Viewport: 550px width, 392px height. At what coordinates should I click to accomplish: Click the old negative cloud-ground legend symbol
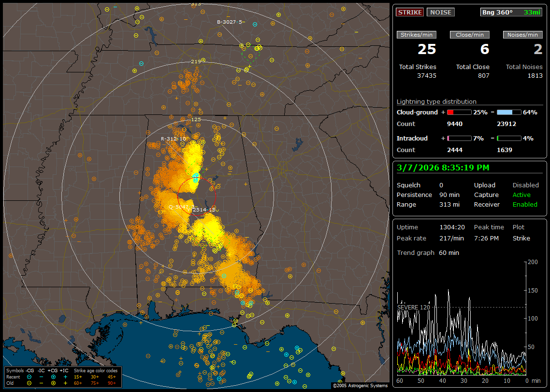click(29, 383)
